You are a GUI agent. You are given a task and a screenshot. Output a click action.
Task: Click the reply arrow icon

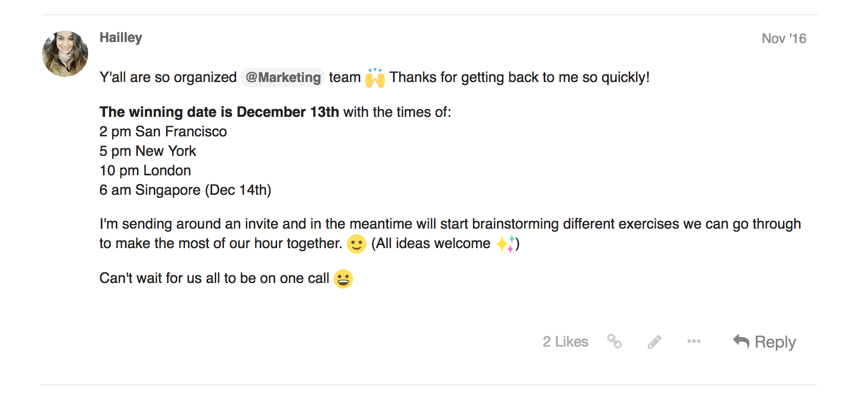coord(741,341)
